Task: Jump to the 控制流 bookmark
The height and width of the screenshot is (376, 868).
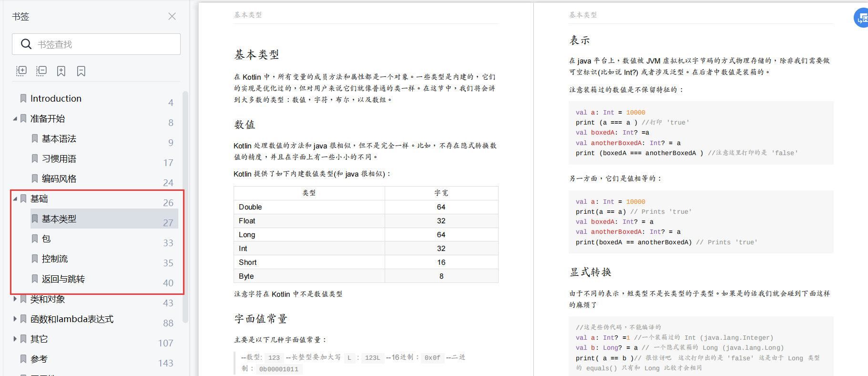Action: coord(55,259)
